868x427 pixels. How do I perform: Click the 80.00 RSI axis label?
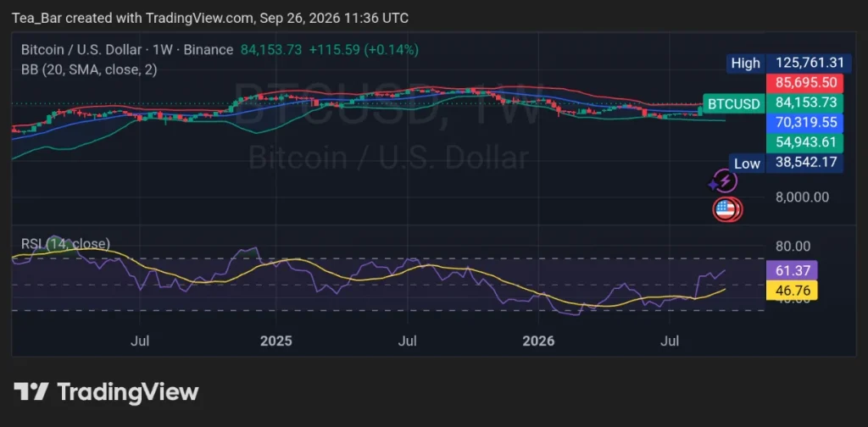793,247
